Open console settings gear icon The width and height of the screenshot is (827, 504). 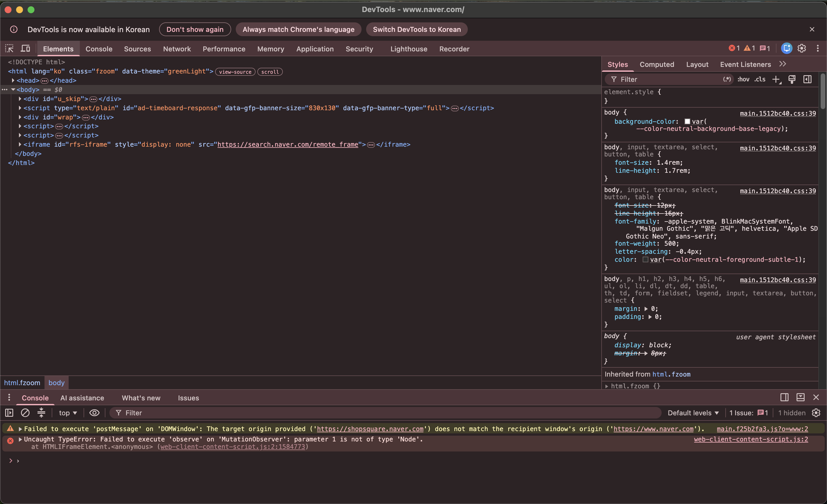(x=816, y=413)
